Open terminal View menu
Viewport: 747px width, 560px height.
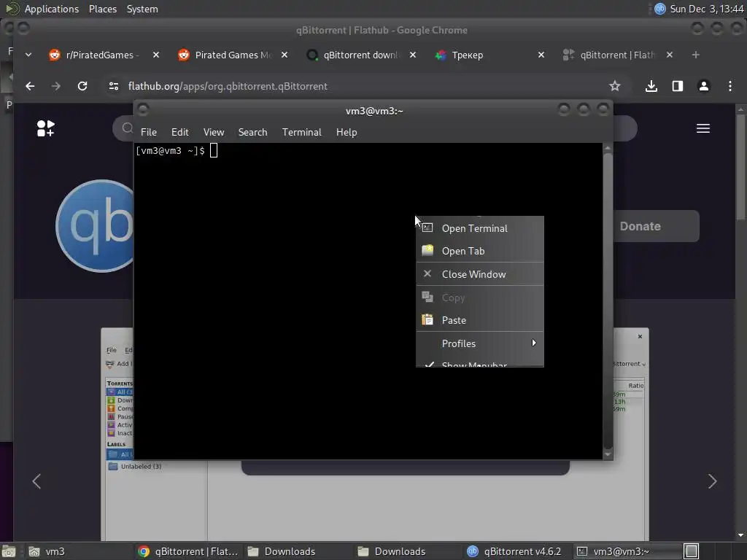[x=214, y=133]
